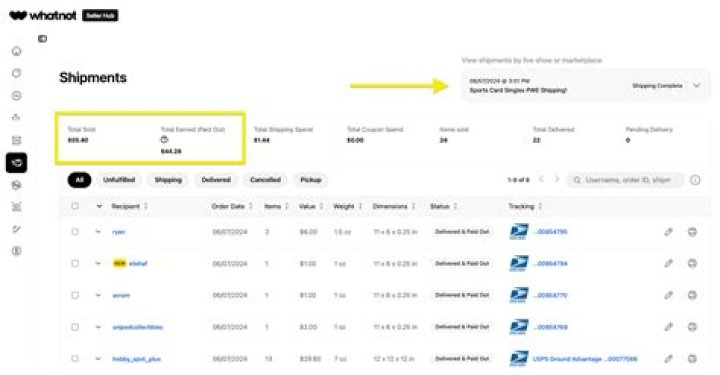
Task: Open tracking link ...00854795
Action: [x=550, y=232]
